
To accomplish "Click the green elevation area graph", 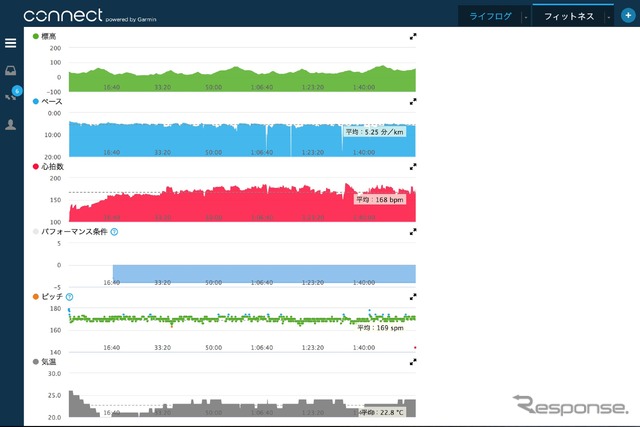I will point(242,81).
